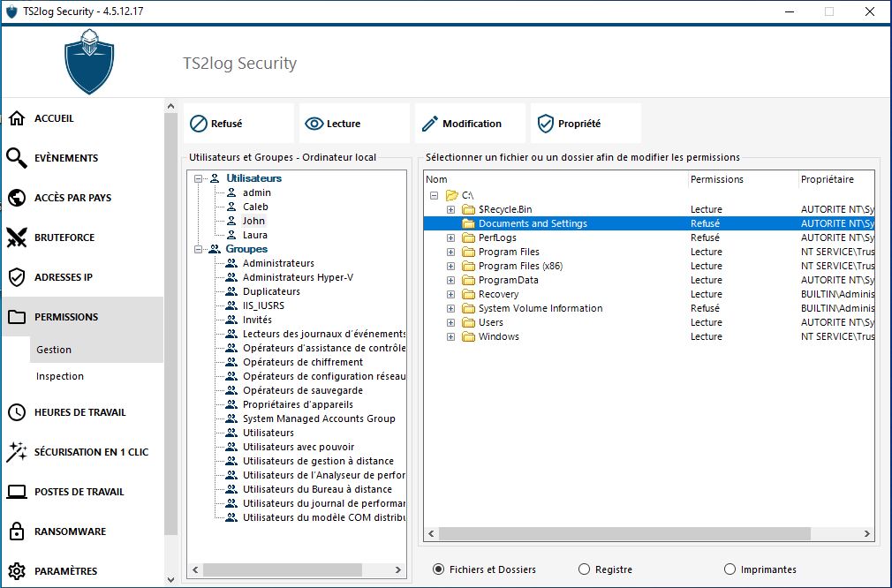Click the Bruteforce crossed swords icon
Viewport: 892px width, 588px height.
[17, 237]
